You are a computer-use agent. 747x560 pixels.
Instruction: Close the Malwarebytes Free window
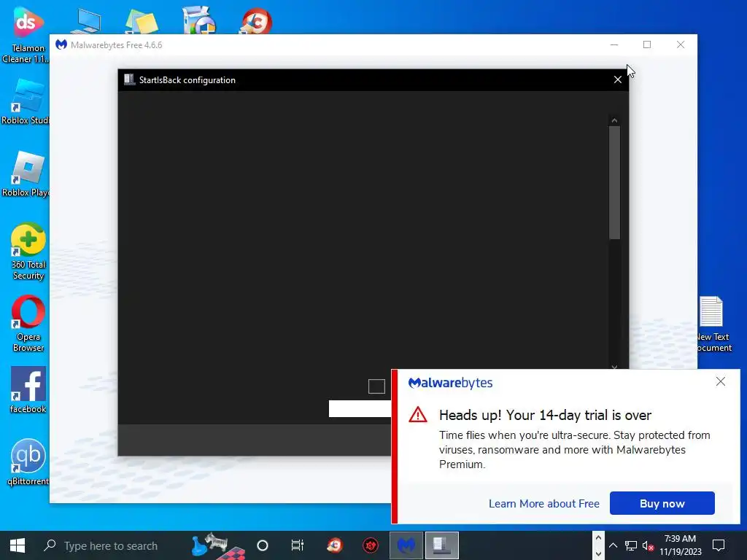click(681, 44)
